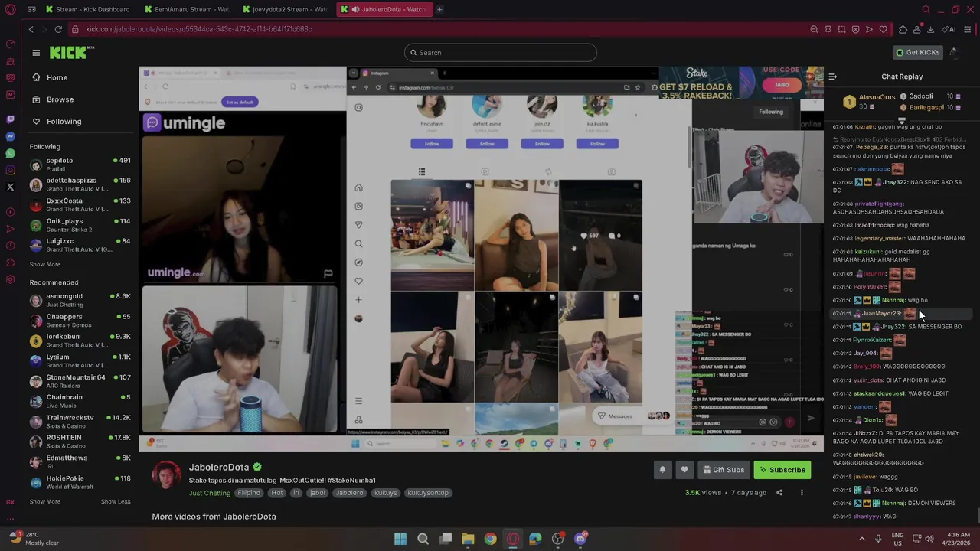This screenshot has height=551, width=980.
Task: Click the zoom out icon in the address bar
Action: coord(814,29)
